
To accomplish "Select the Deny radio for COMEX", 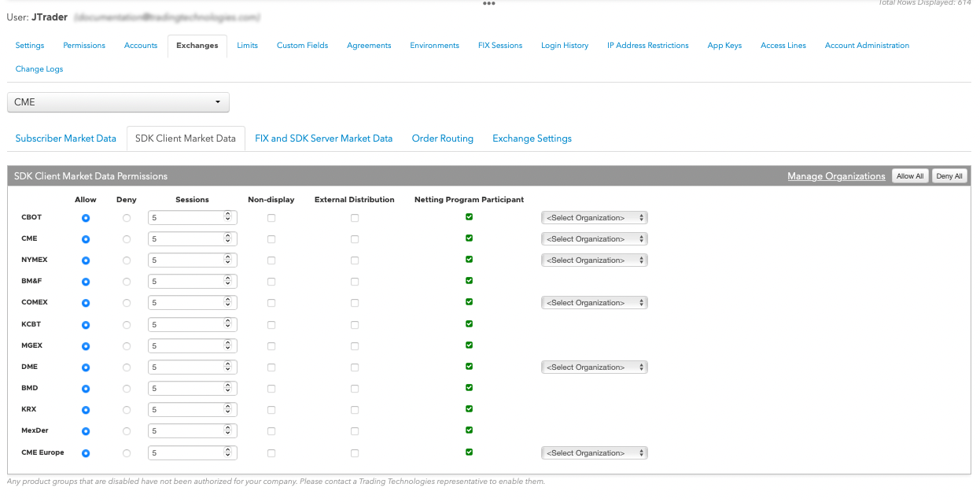I will (127, 303).
